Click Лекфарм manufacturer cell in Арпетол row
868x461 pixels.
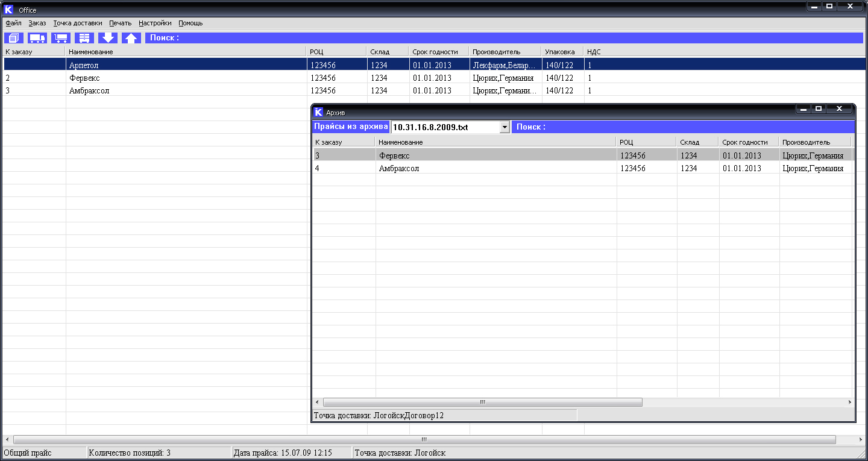pyautogui.click(x=505, y=65)
